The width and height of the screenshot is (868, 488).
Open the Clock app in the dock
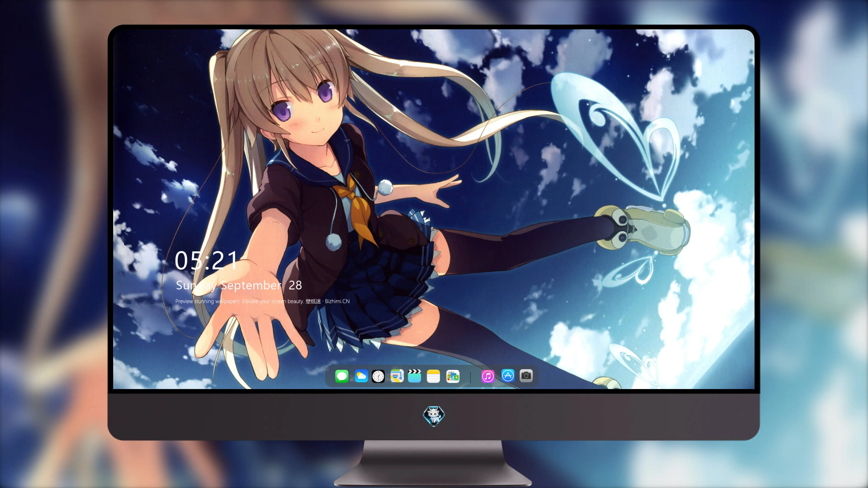click(x=378, y=376)
